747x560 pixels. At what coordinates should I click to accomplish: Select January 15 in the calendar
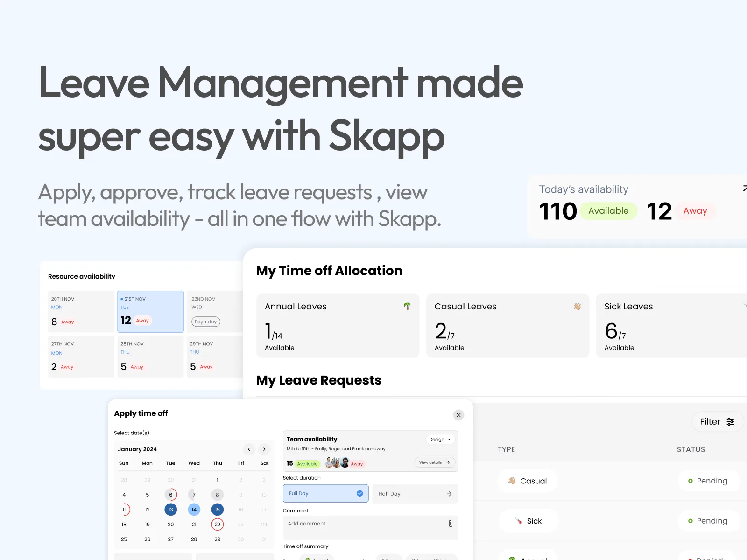click(217, 510)
